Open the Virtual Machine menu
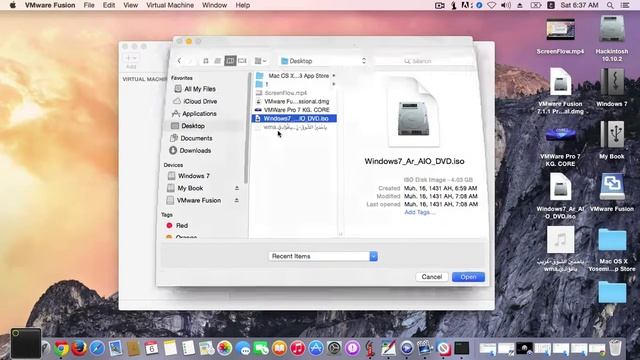The height and width of the screenshot is (360, 640). pos(170,5)
